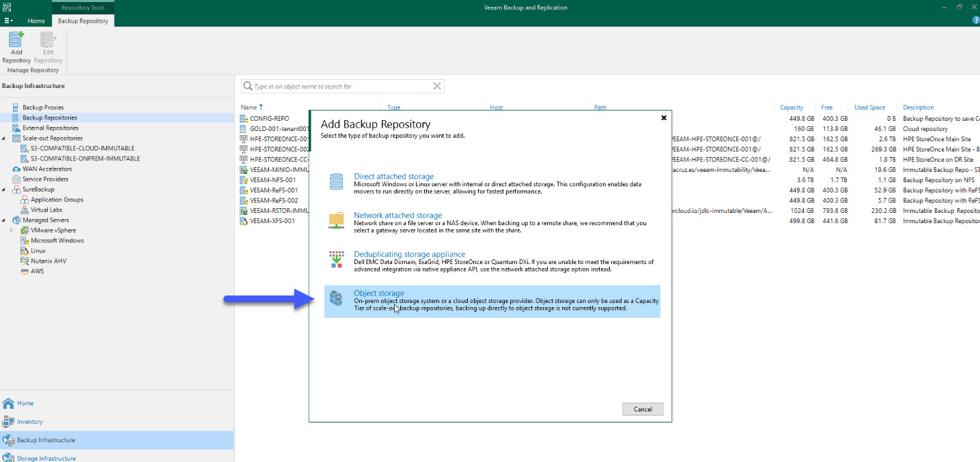Click the VEEAM-XFS-001 repository icon
Image resolution: width=980 pixels, height=462 pixels.
(x=244, y=221)
